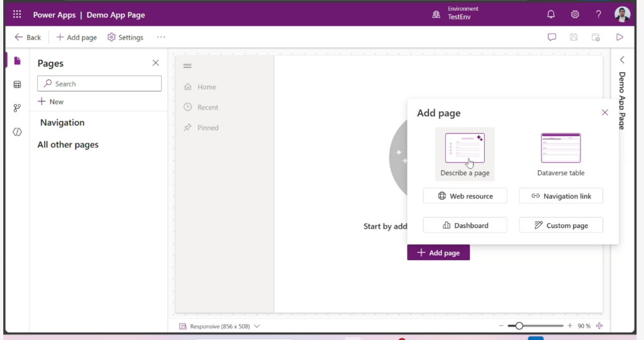Viewport: 644px width, 340px height.
Task: Toggle the hamburger navigation menu in preview
Action: 187,66
